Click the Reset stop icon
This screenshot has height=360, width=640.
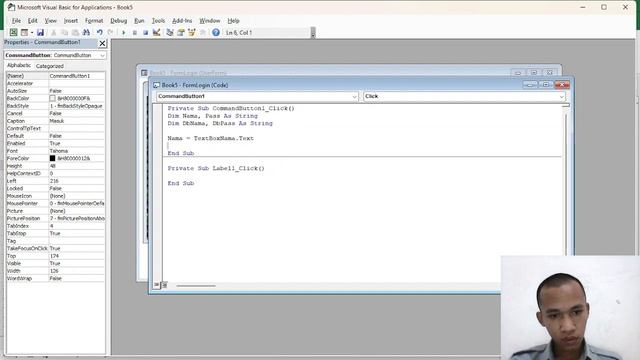145,32
